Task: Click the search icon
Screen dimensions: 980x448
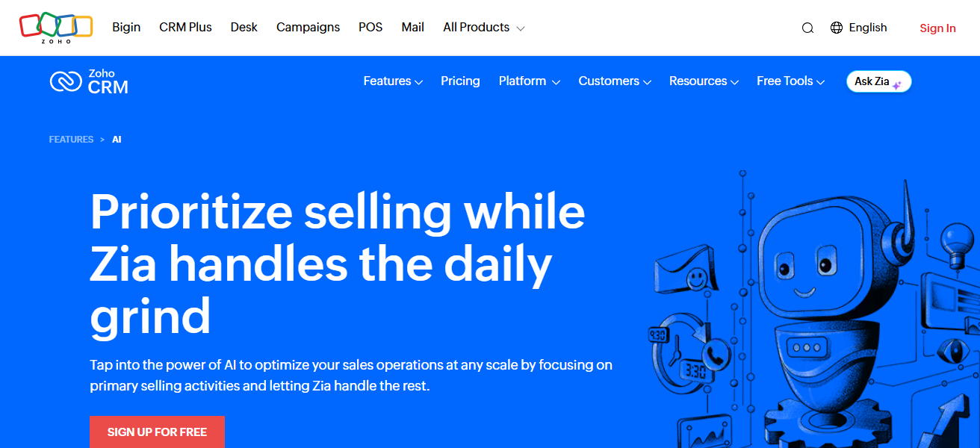Action: pos(807,27)
